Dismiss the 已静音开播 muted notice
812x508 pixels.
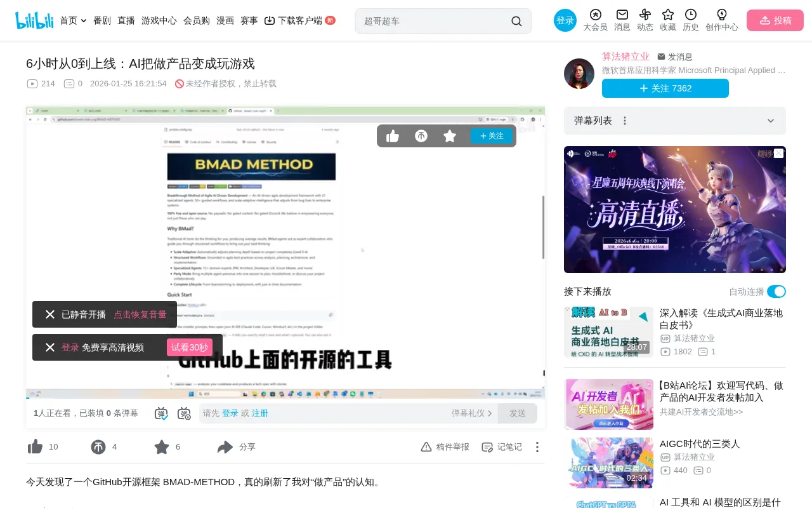click(x=50, y=314)
